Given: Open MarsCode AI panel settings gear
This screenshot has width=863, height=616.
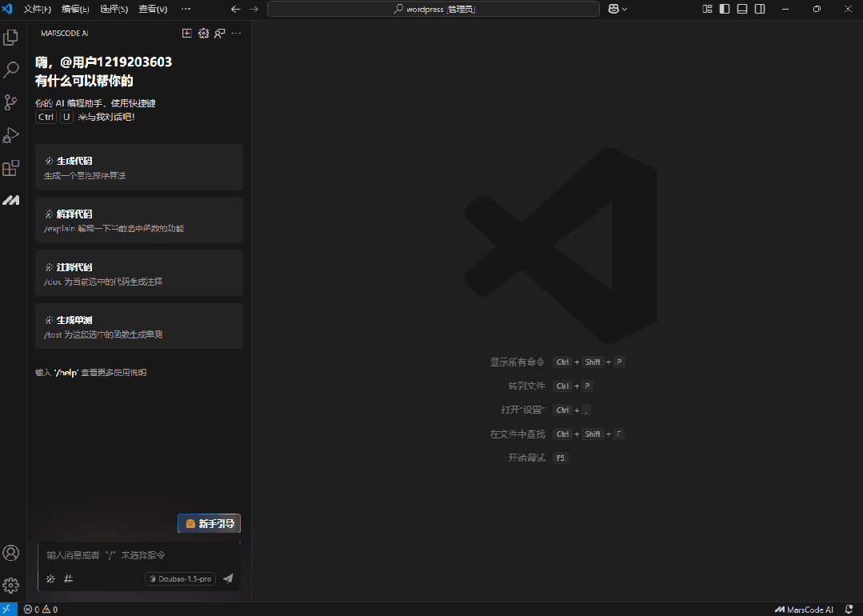Looking at the screenshot, I should (204, 34).
